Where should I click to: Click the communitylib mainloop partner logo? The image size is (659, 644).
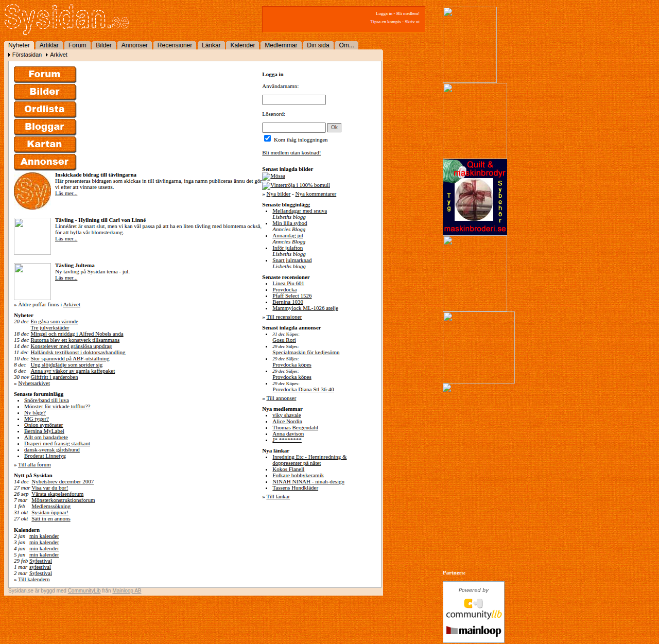[x=474, y=612]
